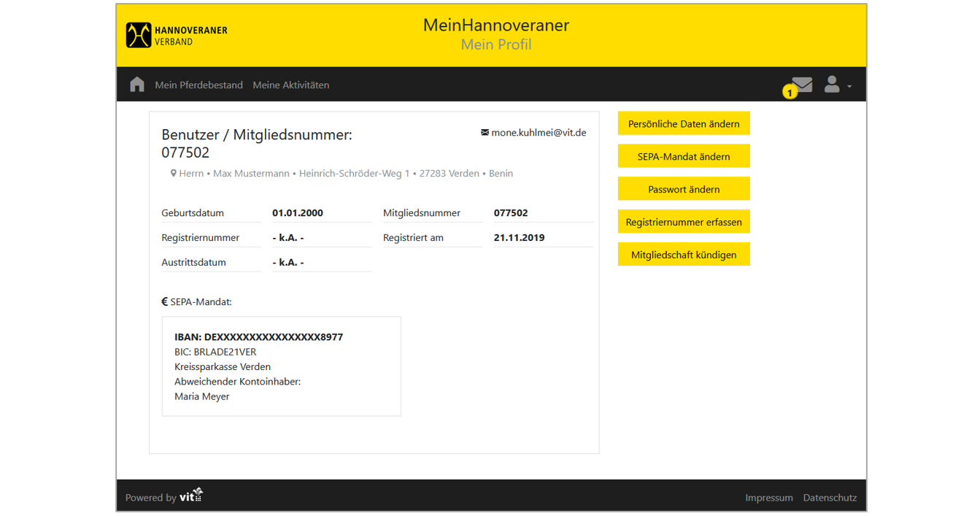The width and height of the screenshot is (980, 516).
Task: Click Benutzer / Mitgliedsnummer heading
Action: click(257, 143)
